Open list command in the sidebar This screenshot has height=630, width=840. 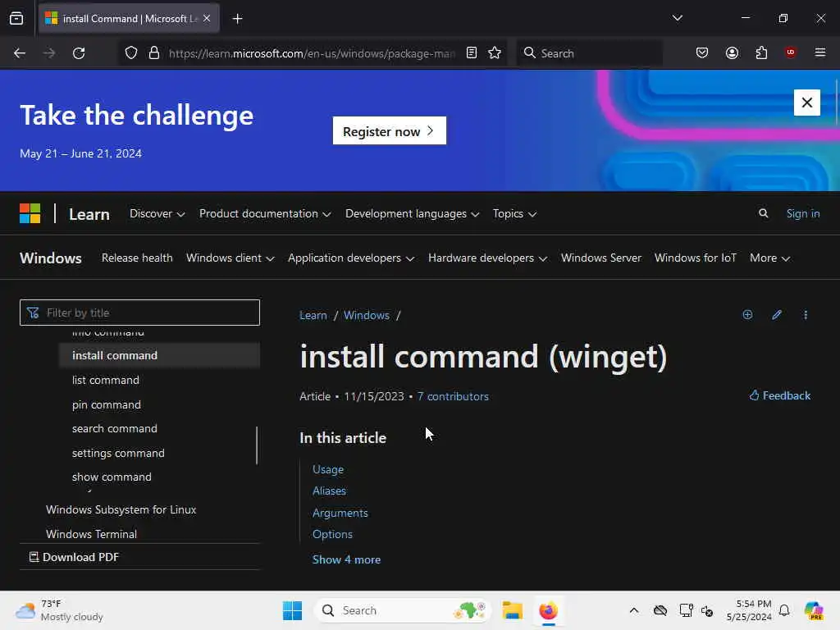pyautogui.click(x=106, y=380)
